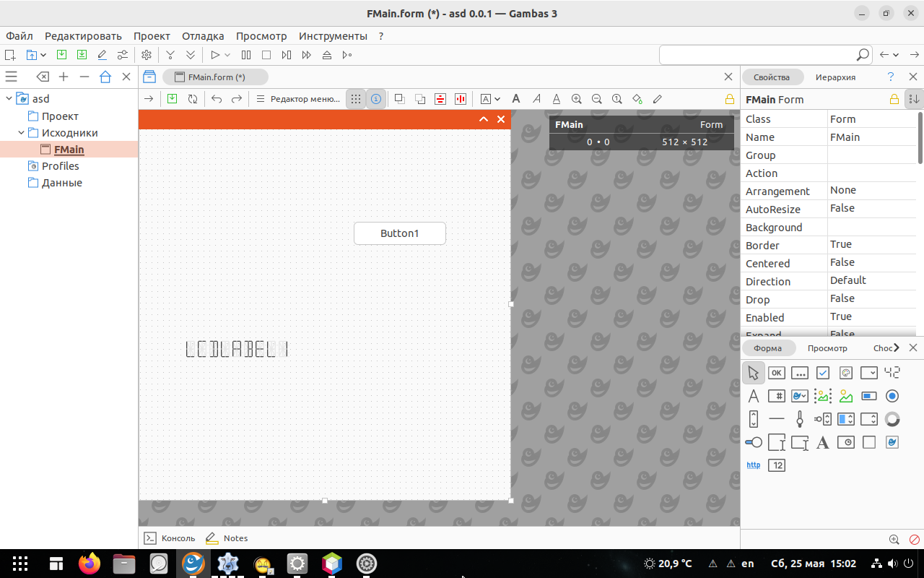Select the FMain item in project tree
The width and height of the screenshot is (924, 578).
coord(69,150)
